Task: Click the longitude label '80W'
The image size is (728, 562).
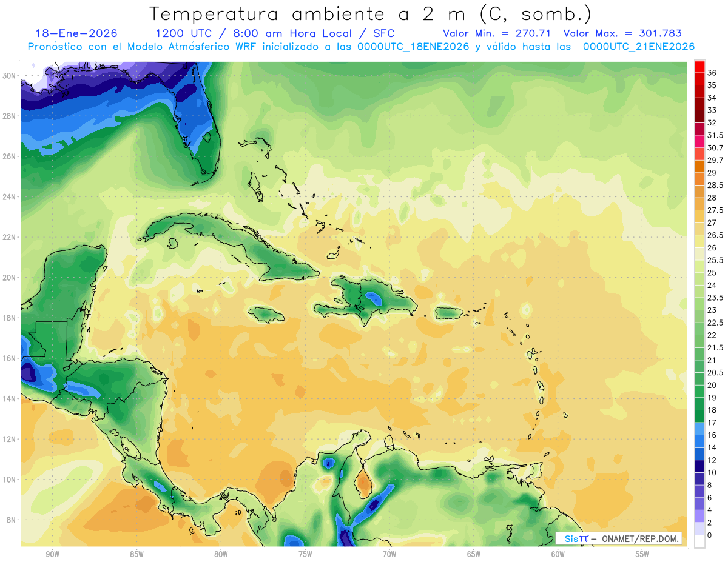Action: click(x=221, y=554)
